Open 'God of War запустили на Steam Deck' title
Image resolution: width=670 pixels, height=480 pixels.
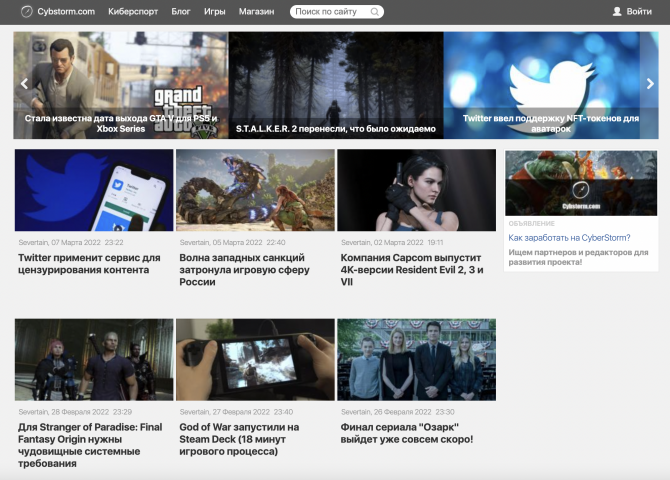[x=239, y=439]
